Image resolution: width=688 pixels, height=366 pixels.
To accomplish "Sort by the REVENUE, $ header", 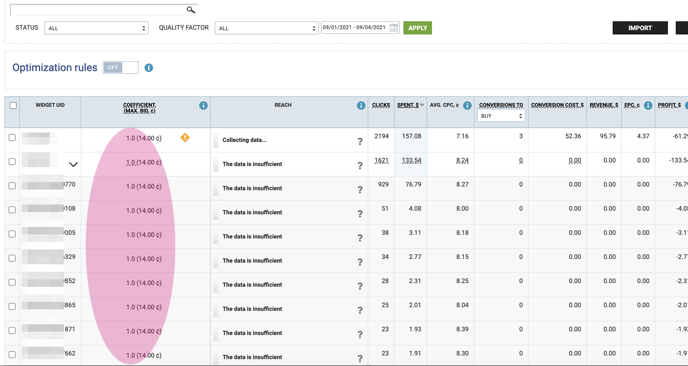I will (x=604, y=105).
